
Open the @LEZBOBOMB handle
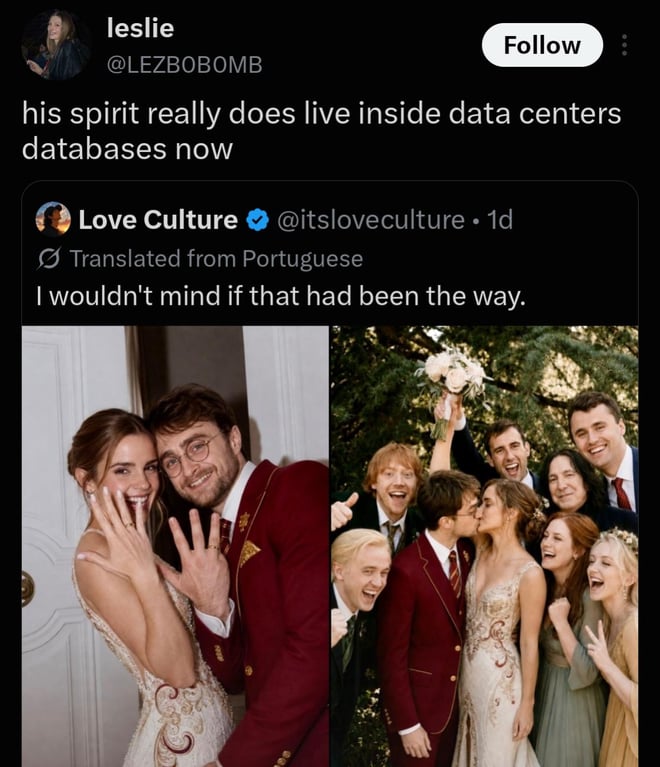point(184,65)
